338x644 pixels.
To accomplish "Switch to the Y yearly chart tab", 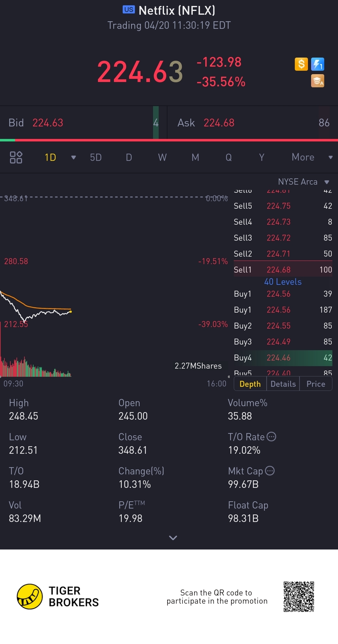I will coord(262,157).
